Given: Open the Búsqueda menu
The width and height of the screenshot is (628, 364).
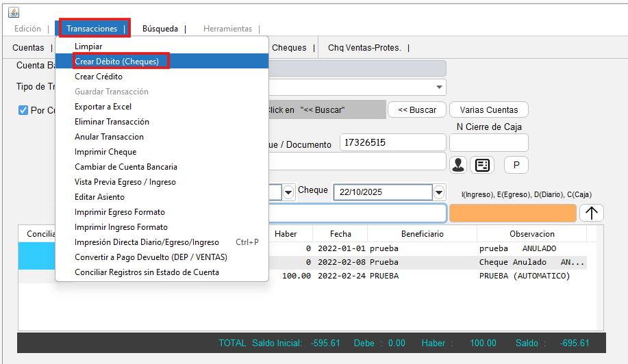Looking at the screenshot, I should click(x=160, y=29).
